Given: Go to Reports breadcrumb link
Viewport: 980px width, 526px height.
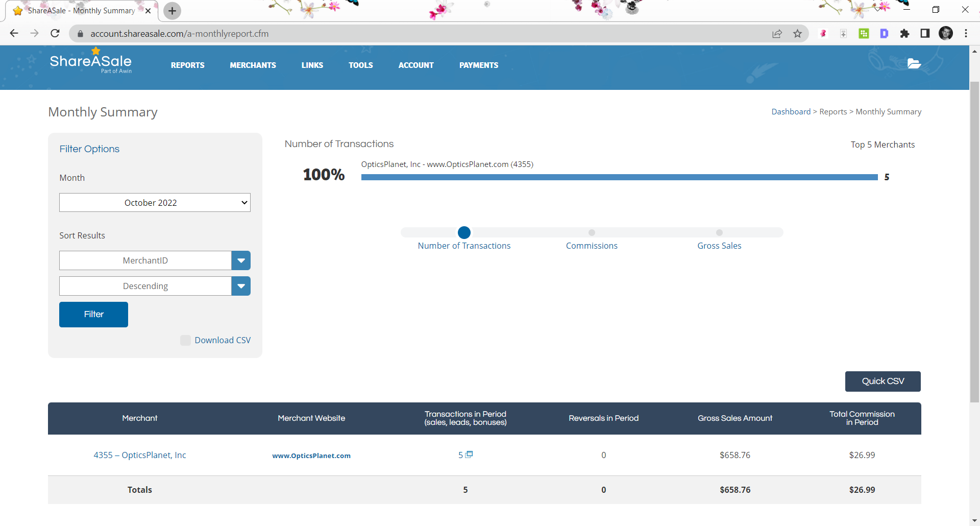Looking at the screenshot, I should [x=833, y=112].
